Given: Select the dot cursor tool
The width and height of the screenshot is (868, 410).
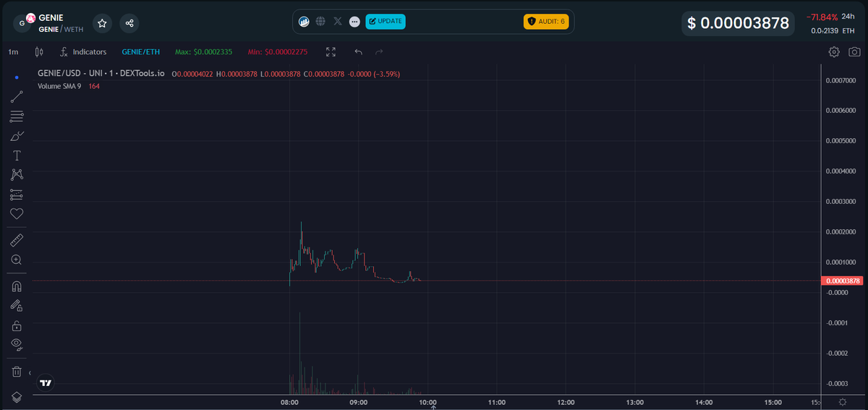Looking at the screenshot, I should click(x=17, y=77).
